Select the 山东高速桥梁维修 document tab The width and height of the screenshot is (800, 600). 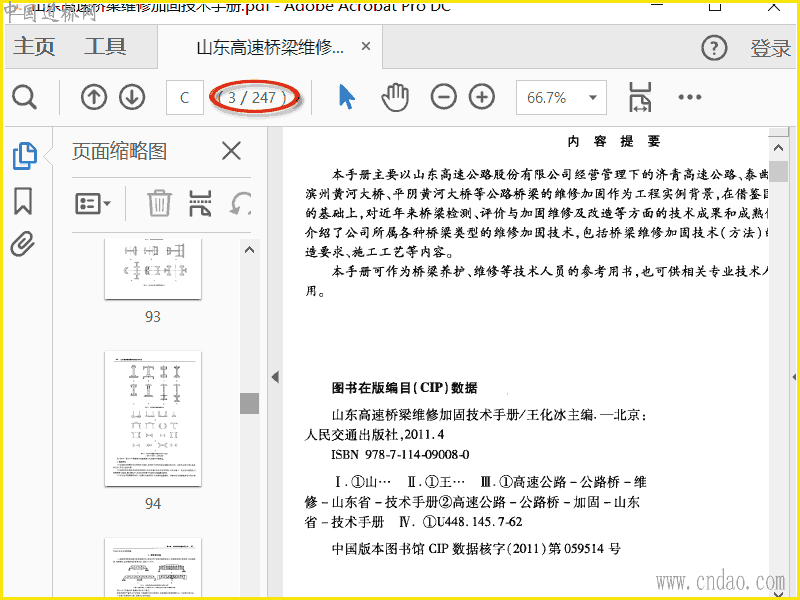(x=270, y=47)
